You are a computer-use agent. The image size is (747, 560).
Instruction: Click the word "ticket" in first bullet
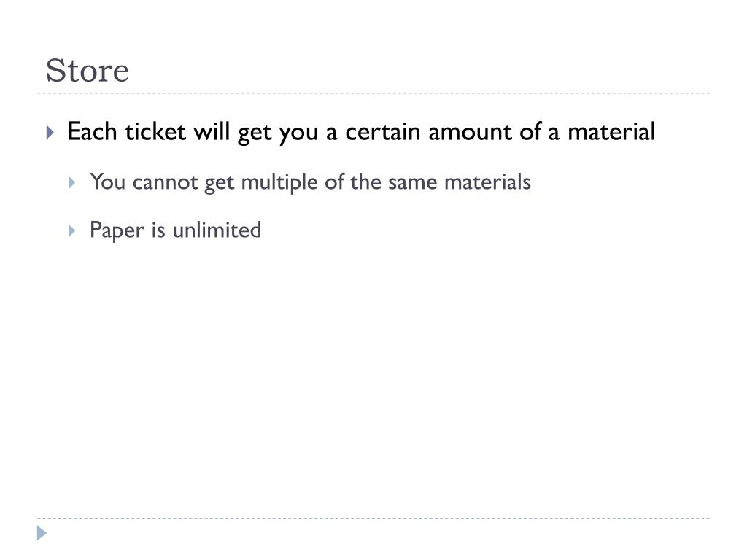(x=142, y=132)
